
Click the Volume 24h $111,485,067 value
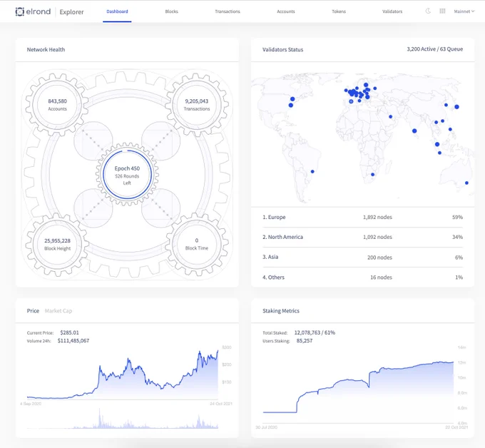coord(73,341)
